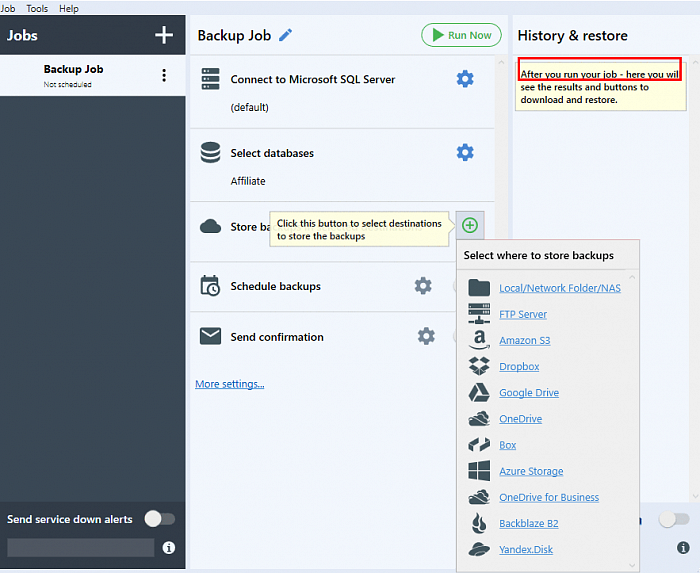Click the Run Now button
This screenshot has width=700, height=573.
pos(461,35)
